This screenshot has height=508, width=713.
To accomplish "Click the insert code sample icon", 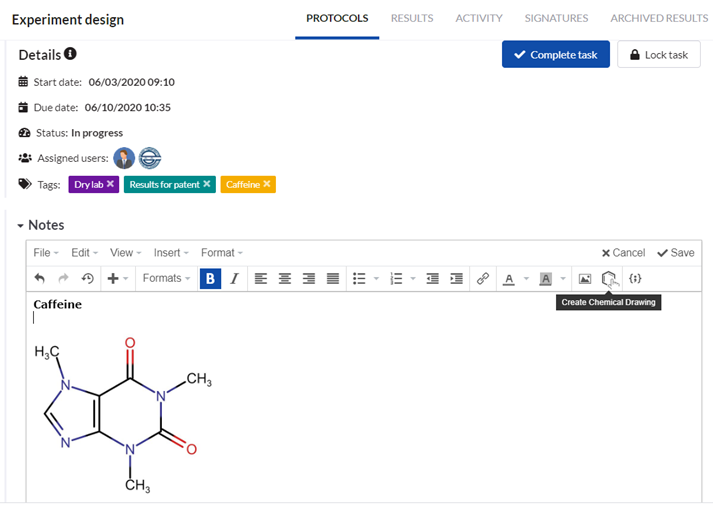I will click(x=635, y=278).
